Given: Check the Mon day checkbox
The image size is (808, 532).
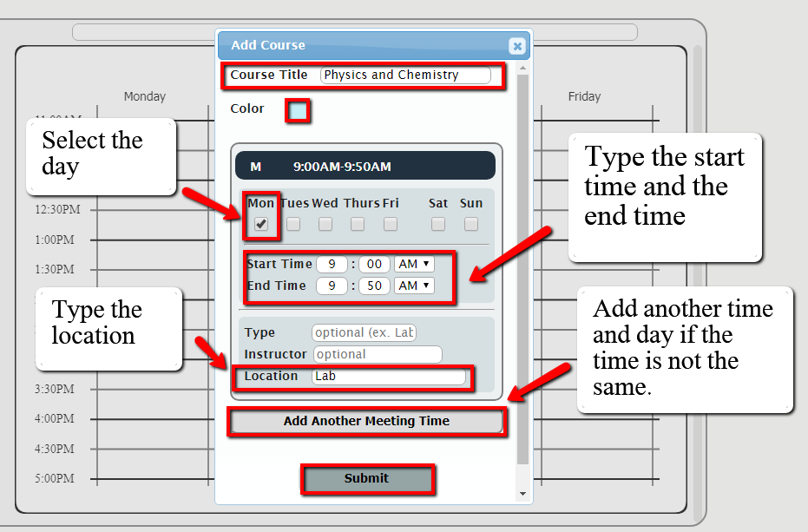Looking at the screenshot, I should coord(263,224).
